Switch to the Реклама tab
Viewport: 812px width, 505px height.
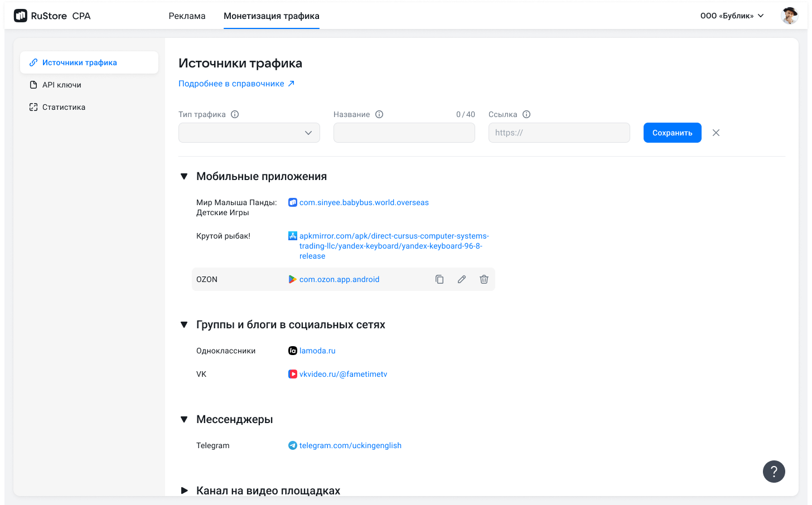tap(187, 16)
